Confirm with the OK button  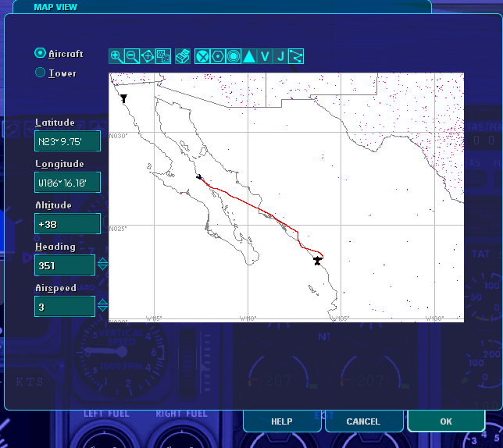click(446, 421)
